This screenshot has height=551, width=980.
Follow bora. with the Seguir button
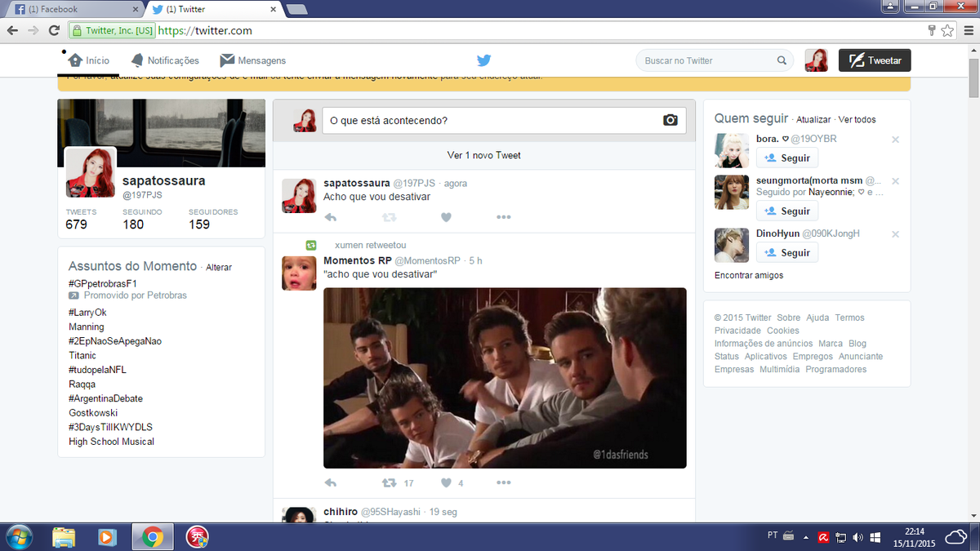tap(787, 158)
